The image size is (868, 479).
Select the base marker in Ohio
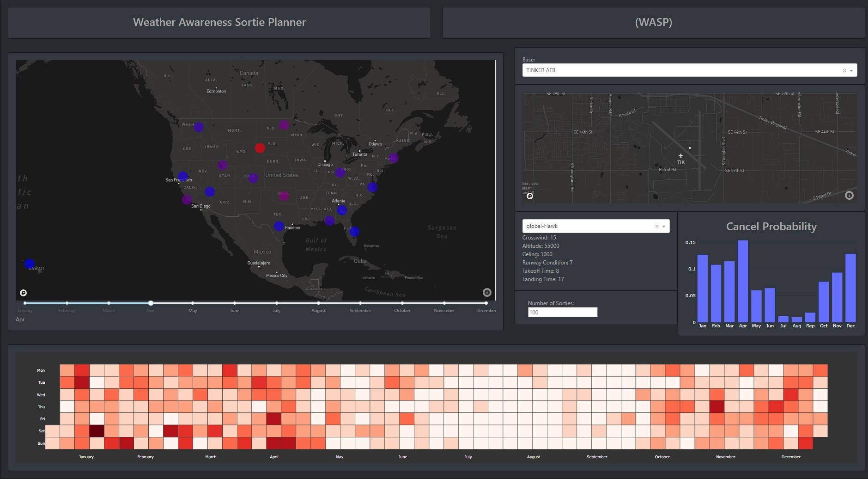[340, 172]
